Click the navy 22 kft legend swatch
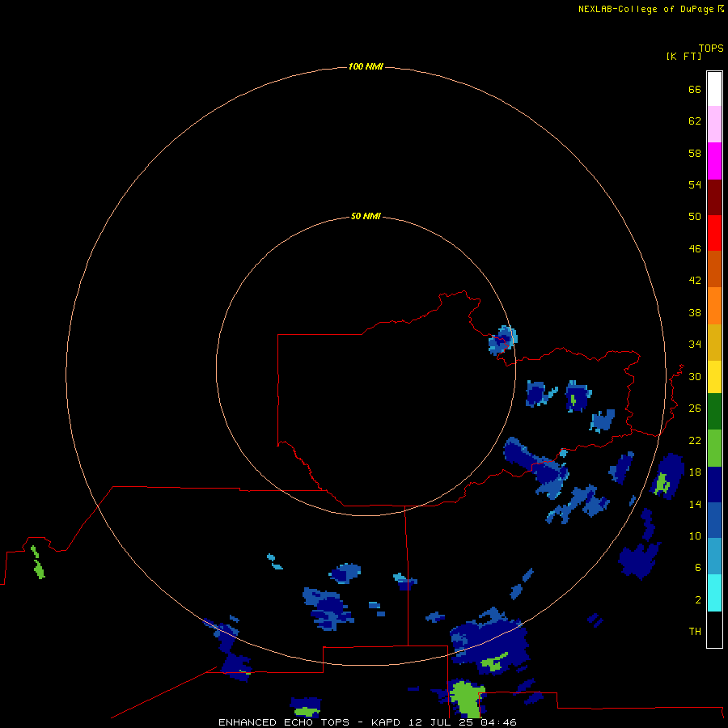The height and width of the screenshot is (728, 728). click(x=714, y=485)
